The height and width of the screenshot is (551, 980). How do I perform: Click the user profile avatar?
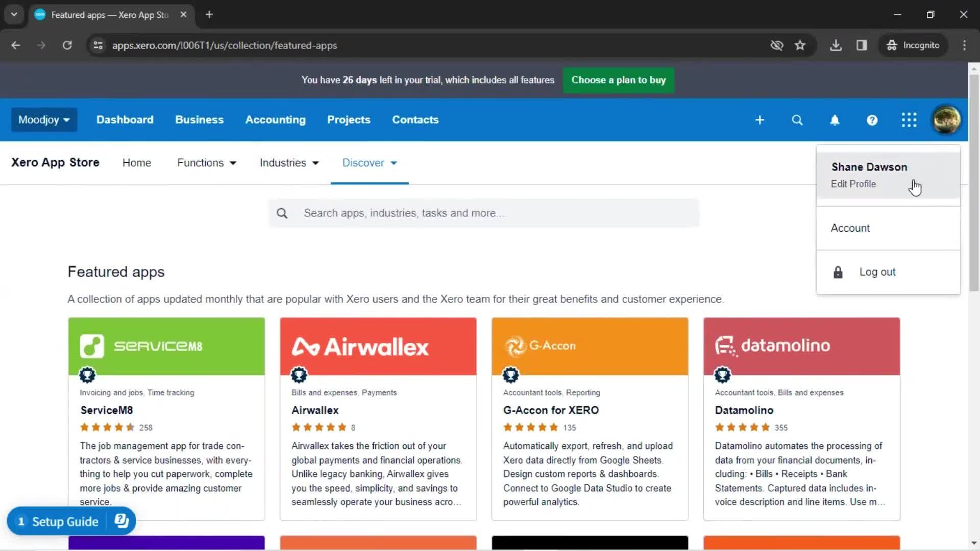tap(946, 120)
